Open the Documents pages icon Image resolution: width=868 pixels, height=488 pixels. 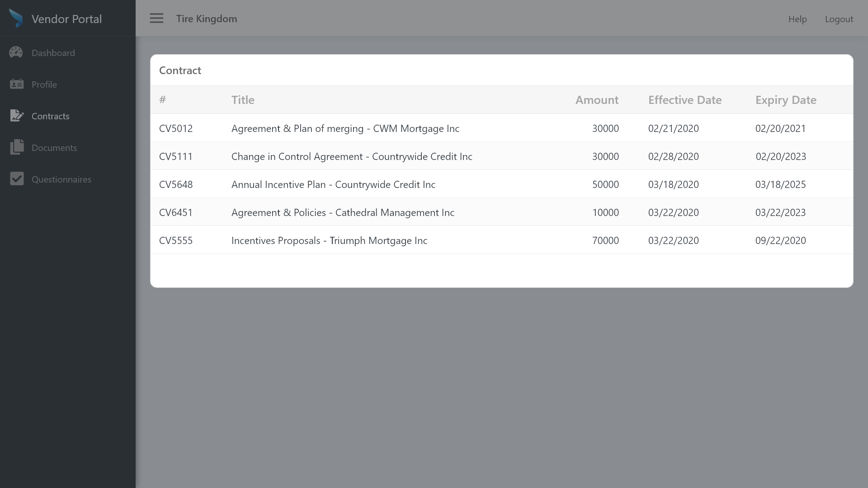point(16,147)
